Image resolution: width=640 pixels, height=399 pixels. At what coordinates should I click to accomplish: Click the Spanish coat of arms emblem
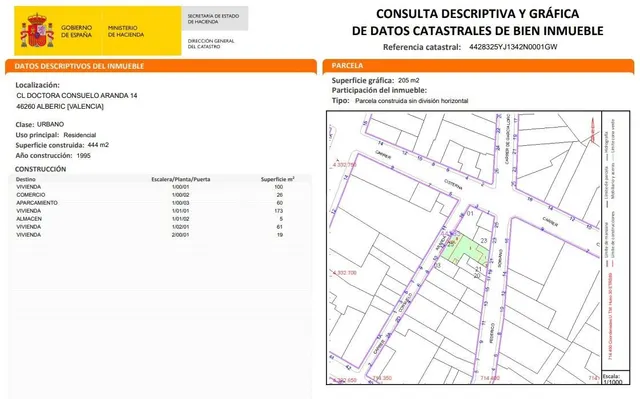(37, 31)
